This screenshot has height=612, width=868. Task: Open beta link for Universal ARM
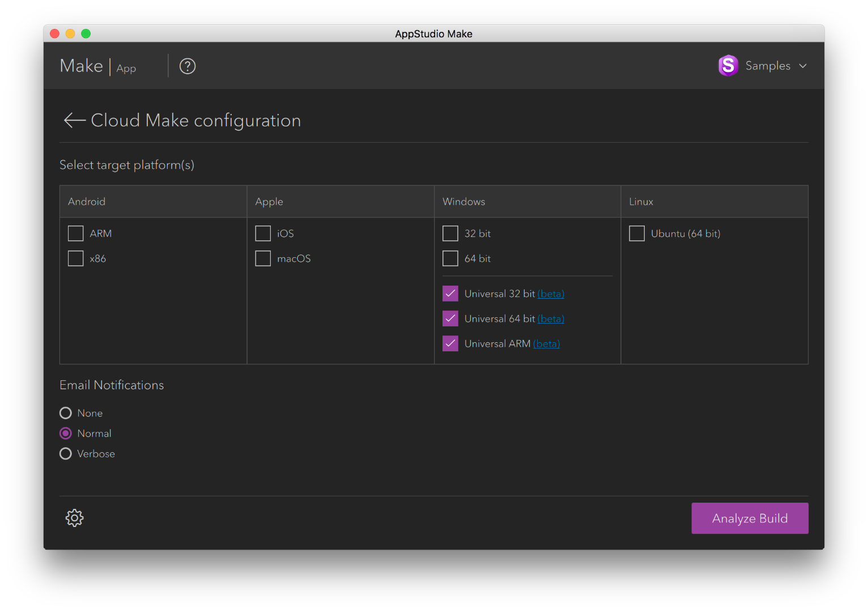click(x=546, y=343)
